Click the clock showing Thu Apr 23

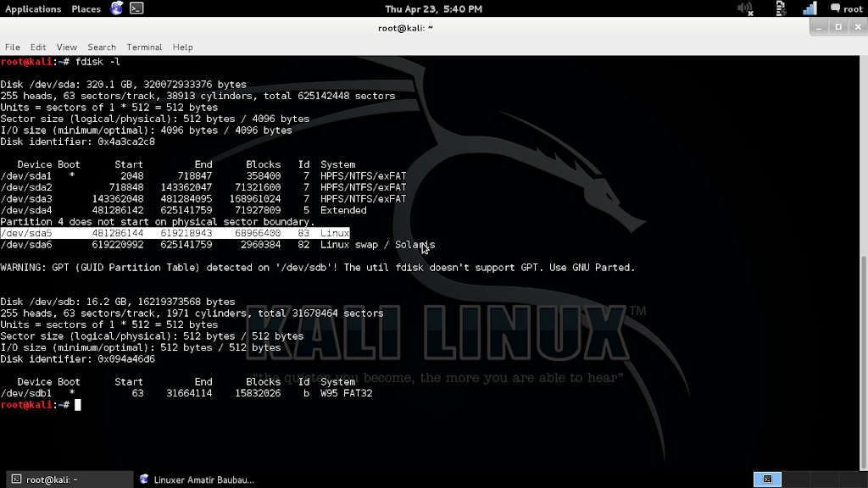click(433, 8)
